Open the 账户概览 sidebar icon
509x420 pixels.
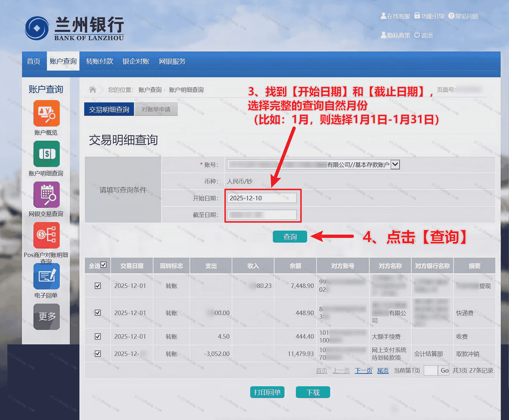tap(46, 113)
